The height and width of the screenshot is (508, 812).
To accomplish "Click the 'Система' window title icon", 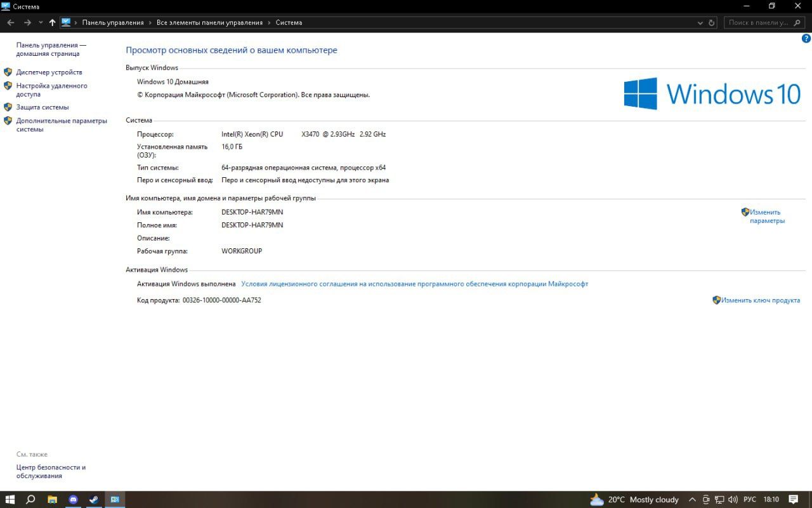I will (6, 6).
